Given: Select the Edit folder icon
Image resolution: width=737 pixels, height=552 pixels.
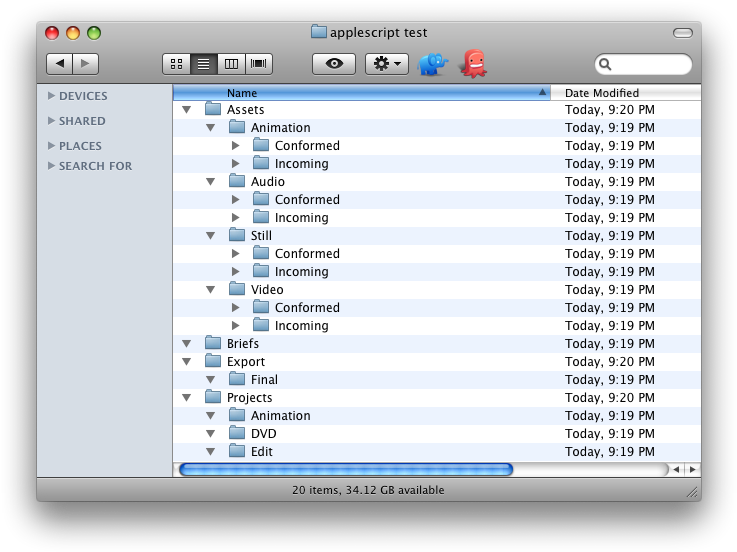Looking at the screenshot, I should point(237,451).
